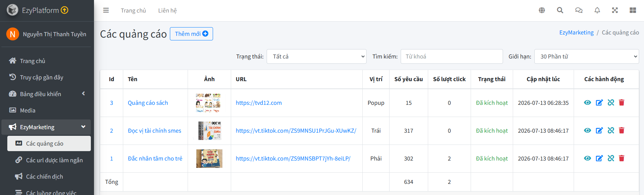This screenshot has height=195, width=644.
Task: View details of Đọc vị tài chính smes
Action: [588, 131]
